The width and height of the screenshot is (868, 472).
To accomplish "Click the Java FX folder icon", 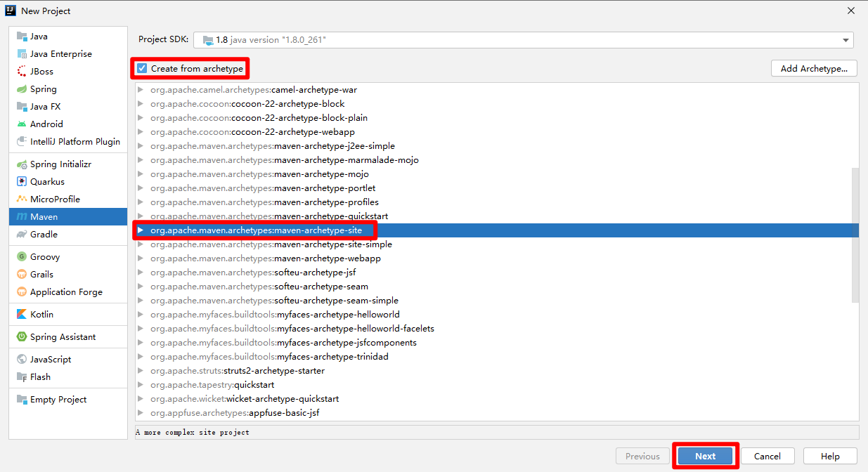I will click(22, 107).
